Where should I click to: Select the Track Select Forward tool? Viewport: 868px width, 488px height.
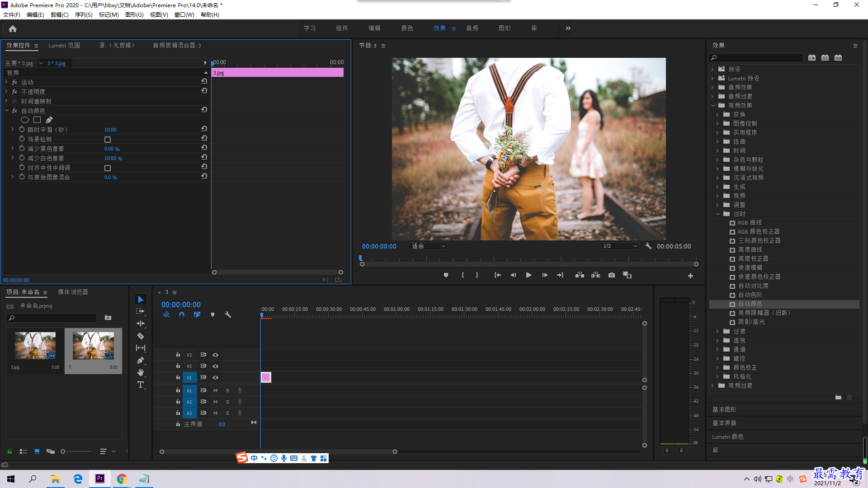click(141, 312)
